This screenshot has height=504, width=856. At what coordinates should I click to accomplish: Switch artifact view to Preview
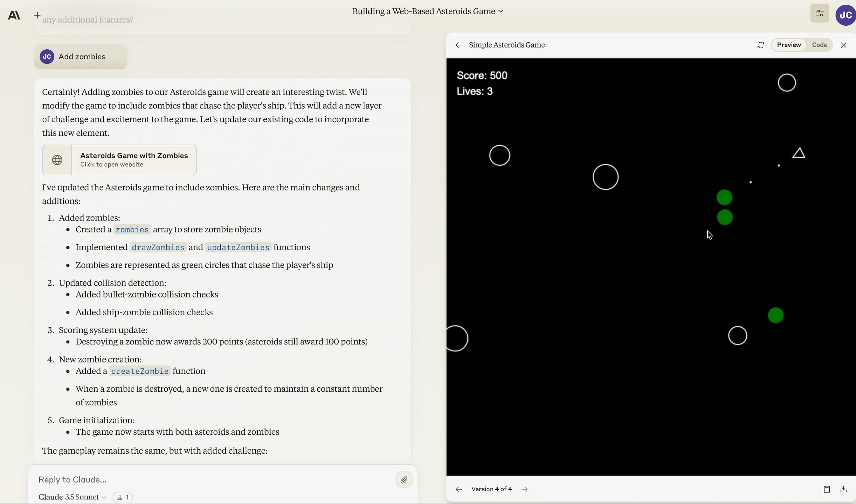coord(789,45)
